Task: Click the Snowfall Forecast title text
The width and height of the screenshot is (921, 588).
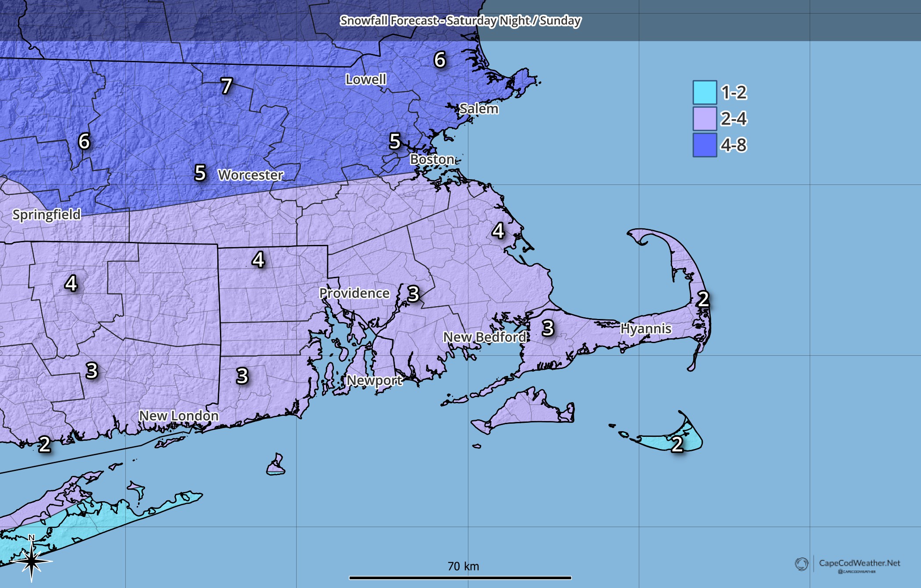Action: tap(460, 21)
